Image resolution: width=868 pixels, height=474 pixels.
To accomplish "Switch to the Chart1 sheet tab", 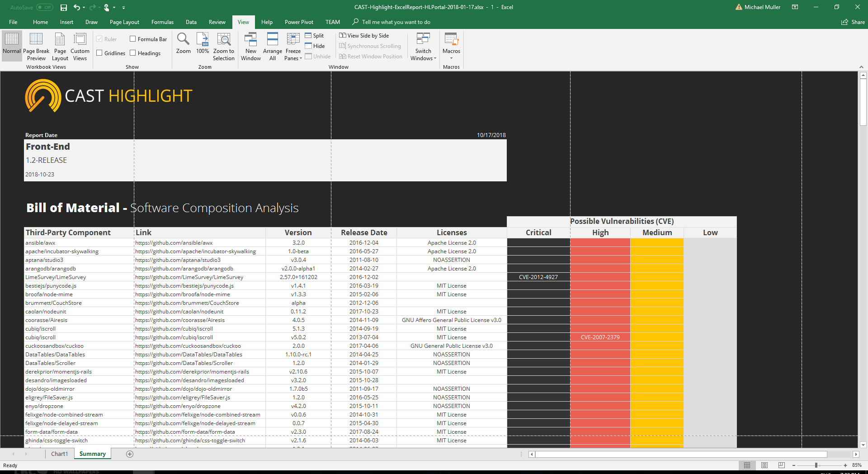I will coord(59,454).
